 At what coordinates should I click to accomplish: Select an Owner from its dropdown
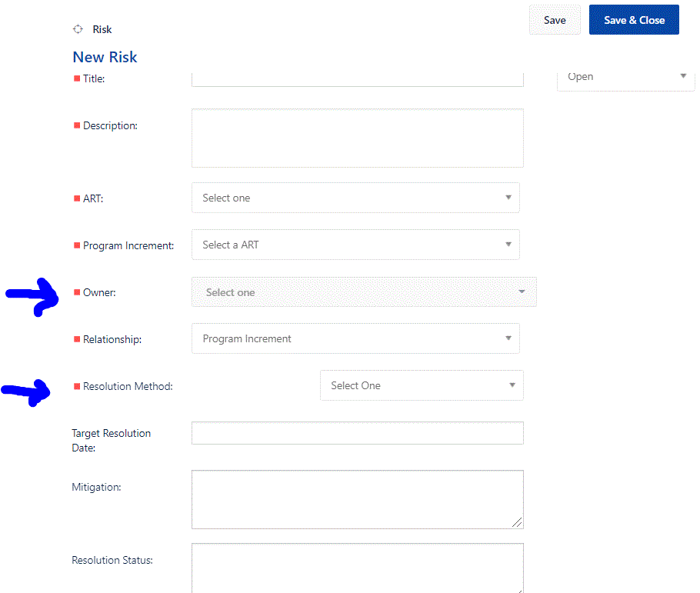pyautogui.click(x=364, y=292)
